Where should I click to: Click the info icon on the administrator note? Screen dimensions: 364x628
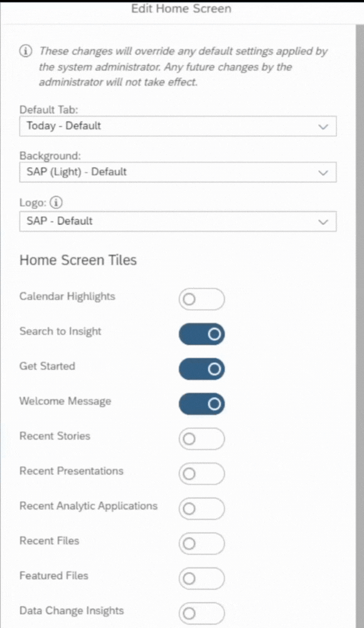pos(25,51)
